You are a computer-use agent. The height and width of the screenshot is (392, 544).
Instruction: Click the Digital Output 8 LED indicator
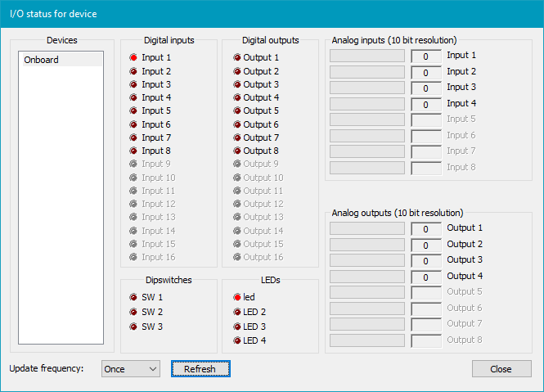click(x=237, y=151)
